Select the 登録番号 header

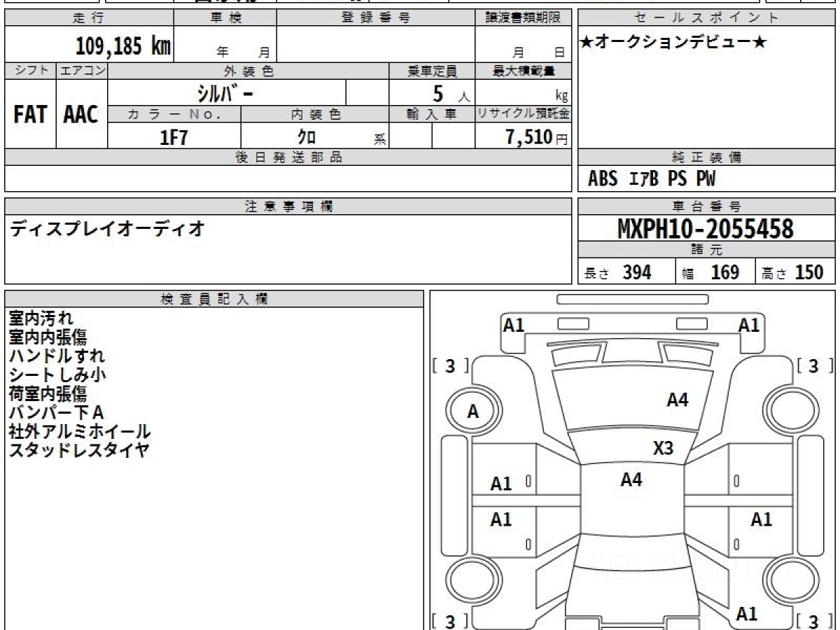point(376,18)
